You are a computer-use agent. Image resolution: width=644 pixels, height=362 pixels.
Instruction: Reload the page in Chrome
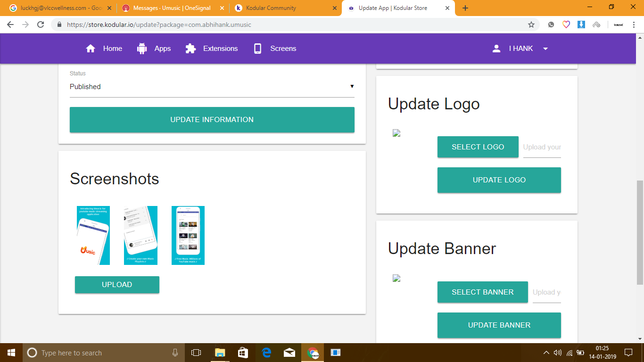pos(41,25)
